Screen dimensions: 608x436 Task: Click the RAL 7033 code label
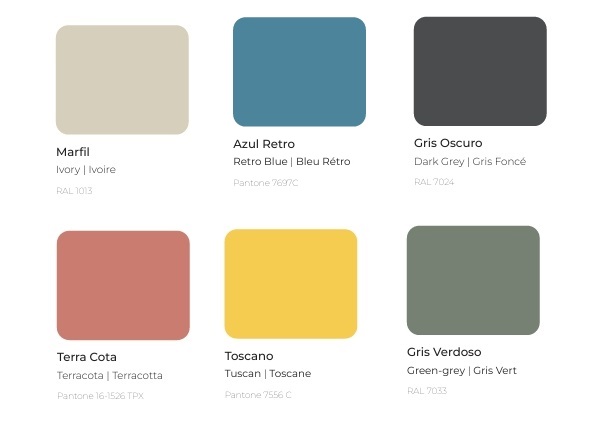(427, 391)
